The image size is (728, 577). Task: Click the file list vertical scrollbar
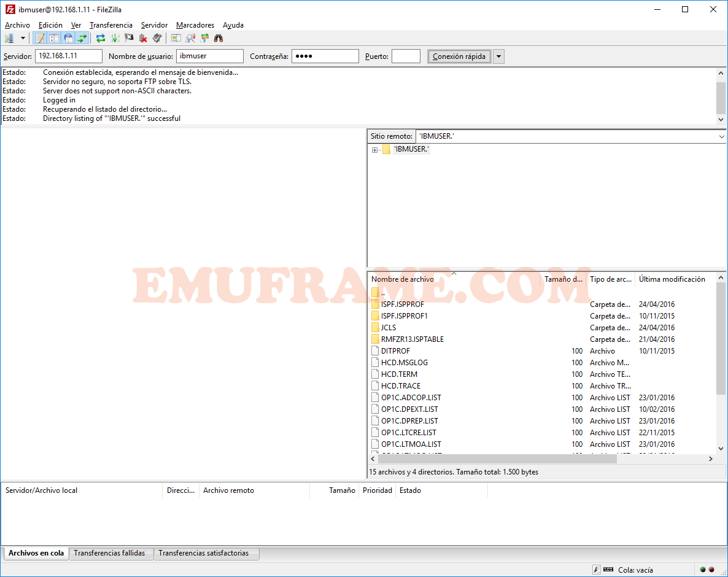(x=721, y=339)
